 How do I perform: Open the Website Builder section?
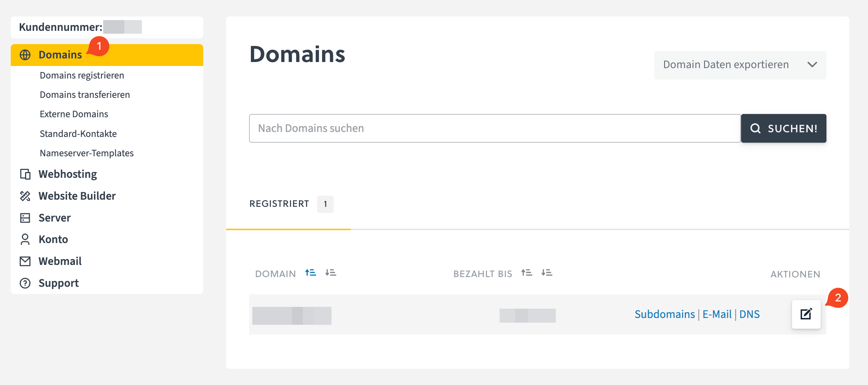pos(77,196)
